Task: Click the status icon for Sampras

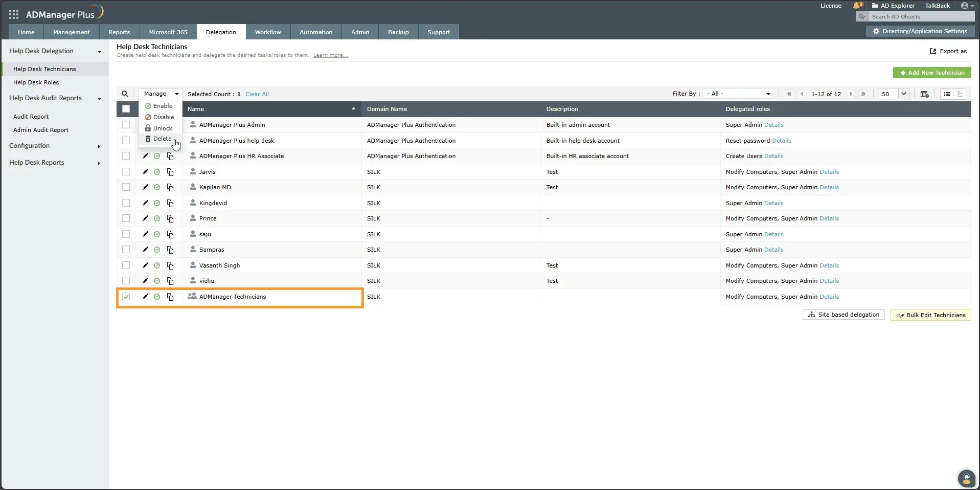Action: (x=157, y=250)
